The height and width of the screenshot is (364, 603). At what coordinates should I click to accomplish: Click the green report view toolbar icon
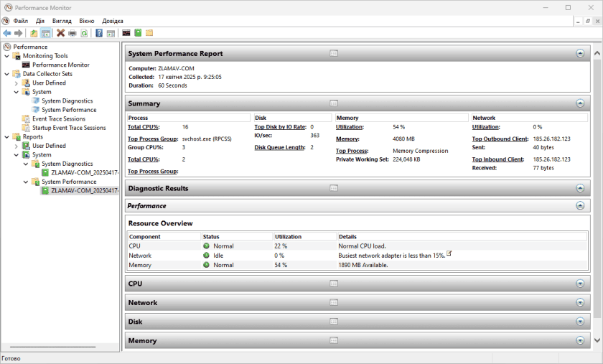[138, 33]
